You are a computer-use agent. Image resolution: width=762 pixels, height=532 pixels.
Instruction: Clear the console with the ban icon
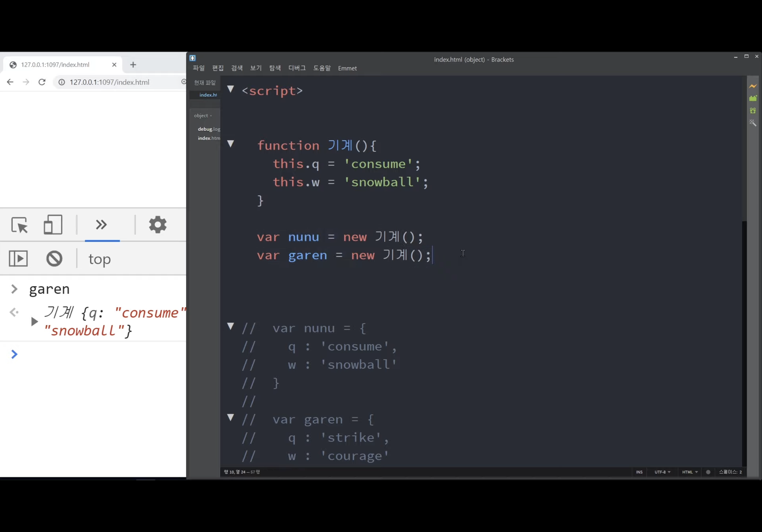click(55, 259)
